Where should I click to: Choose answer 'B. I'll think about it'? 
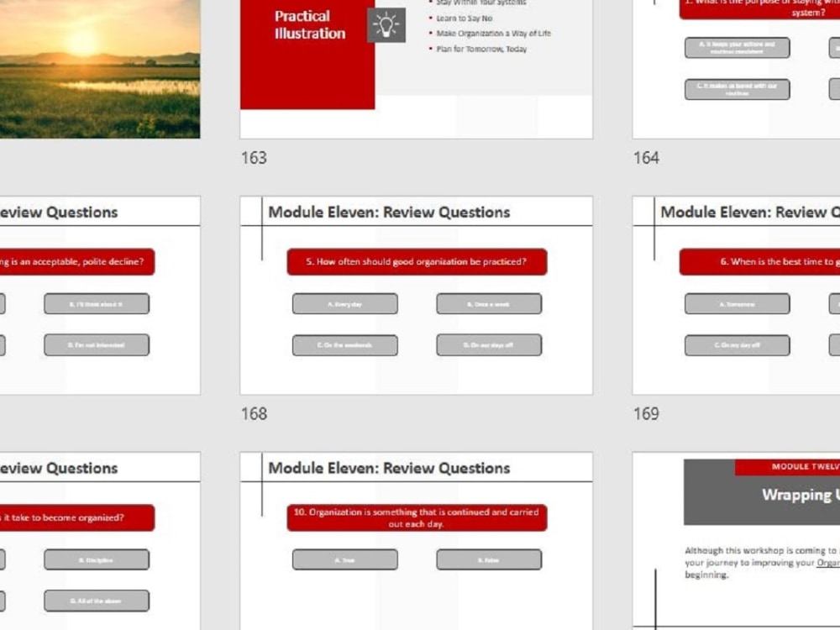(x=97, y=304)
